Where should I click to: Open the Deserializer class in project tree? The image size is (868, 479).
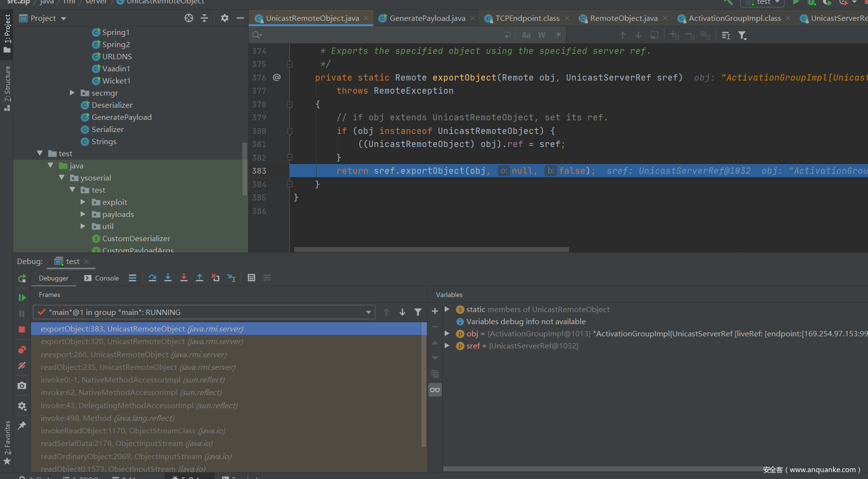[x=112, y=105]
